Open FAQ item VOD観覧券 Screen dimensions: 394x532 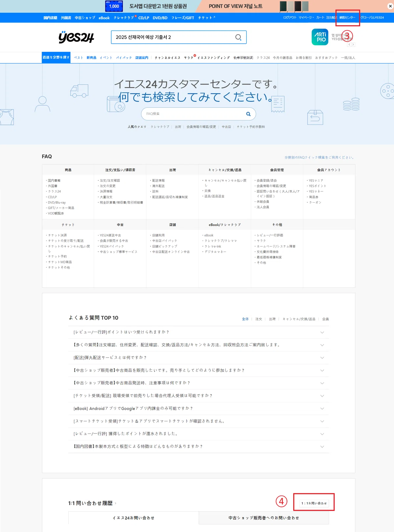(56, 213)
